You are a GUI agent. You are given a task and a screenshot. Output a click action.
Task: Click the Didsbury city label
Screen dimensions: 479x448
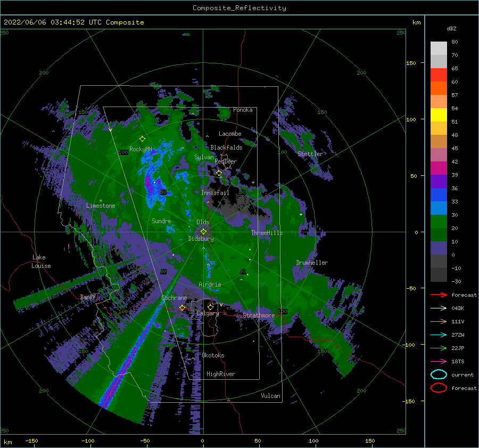point(201,239)
